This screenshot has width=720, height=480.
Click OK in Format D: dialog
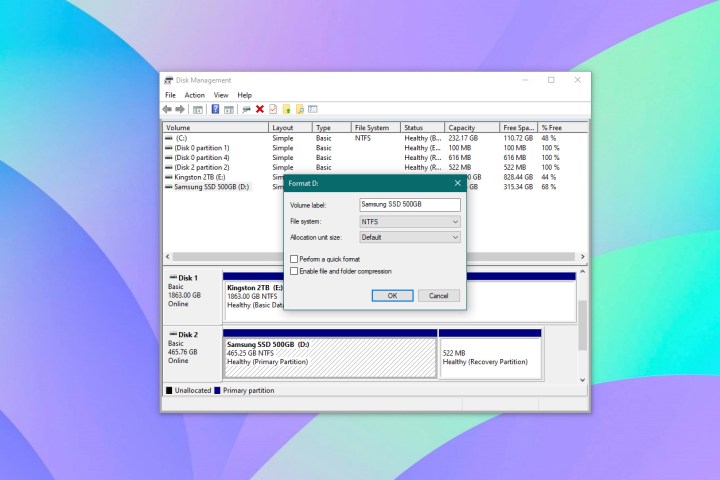click(x=393, y=296)
